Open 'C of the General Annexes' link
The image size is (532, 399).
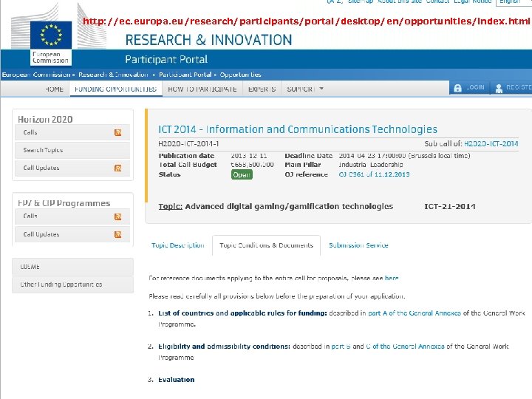click(x=405, y=347)
